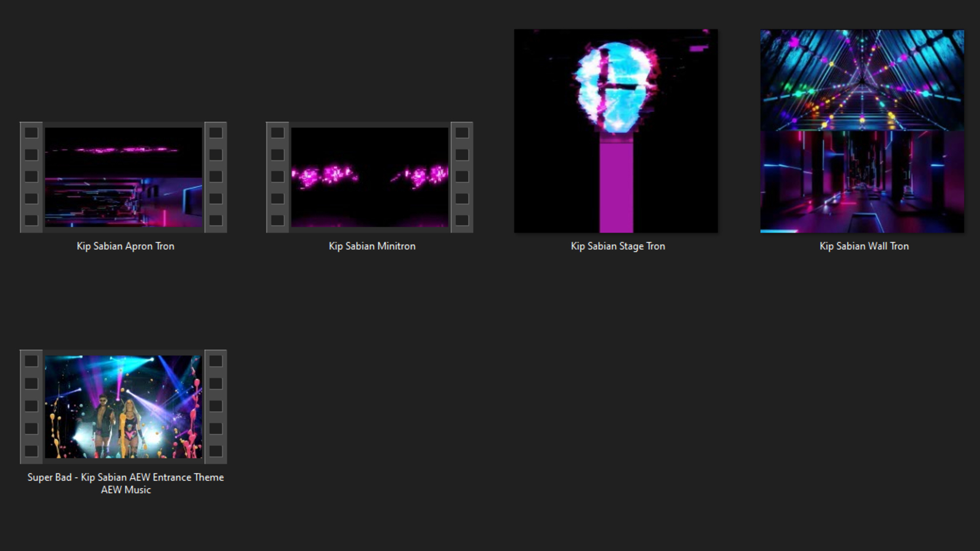Select the Super Bad entrance theme video thumbnail
This screenshot has width=980, height=551.
pos(123,407)
